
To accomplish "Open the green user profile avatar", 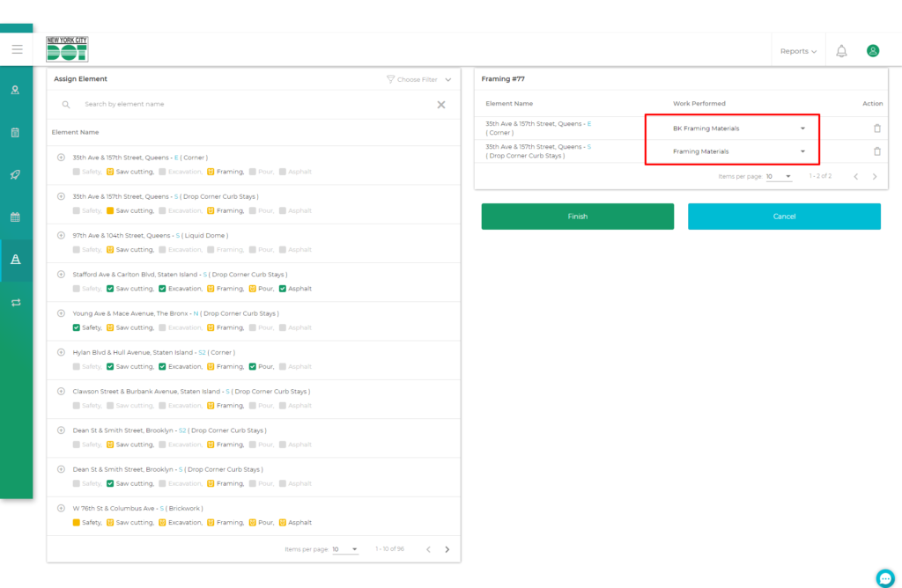I will pos(873,51).
